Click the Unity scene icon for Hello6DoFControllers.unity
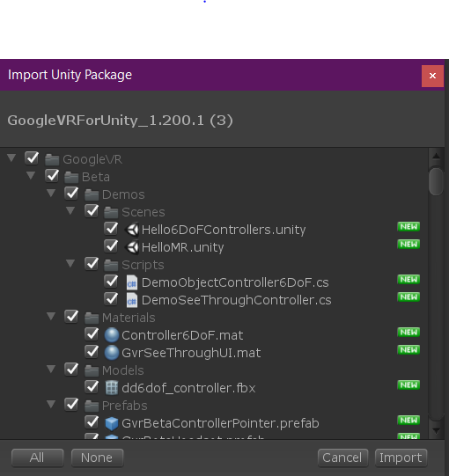The height and width of the screenshot is (476, 449). [132, 230]
